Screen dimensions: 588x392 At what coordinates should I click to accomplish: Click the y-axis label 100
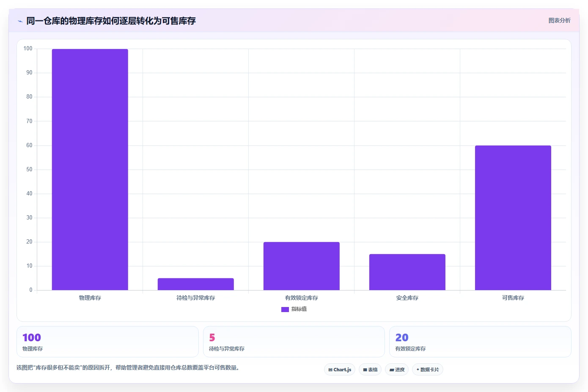[x=28, y=49]
